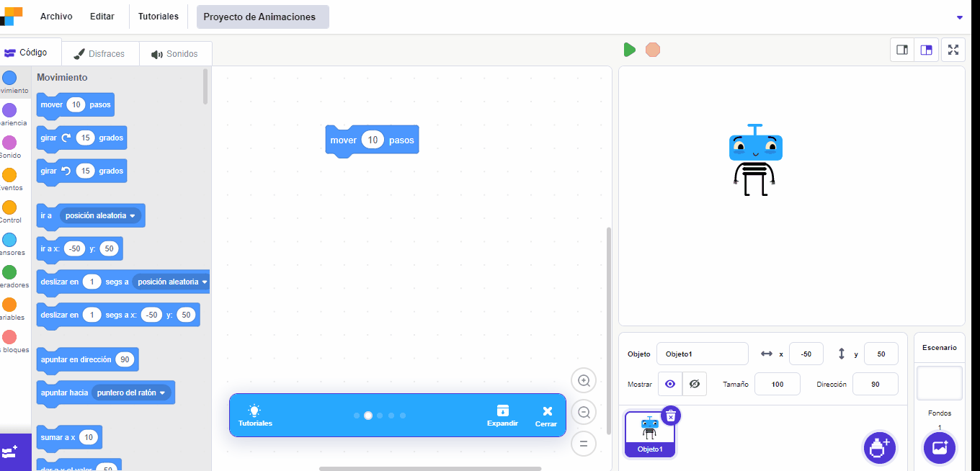The image size is (980, 471).
Task: Click the y position field showing 50
Action: pos(881,354)
